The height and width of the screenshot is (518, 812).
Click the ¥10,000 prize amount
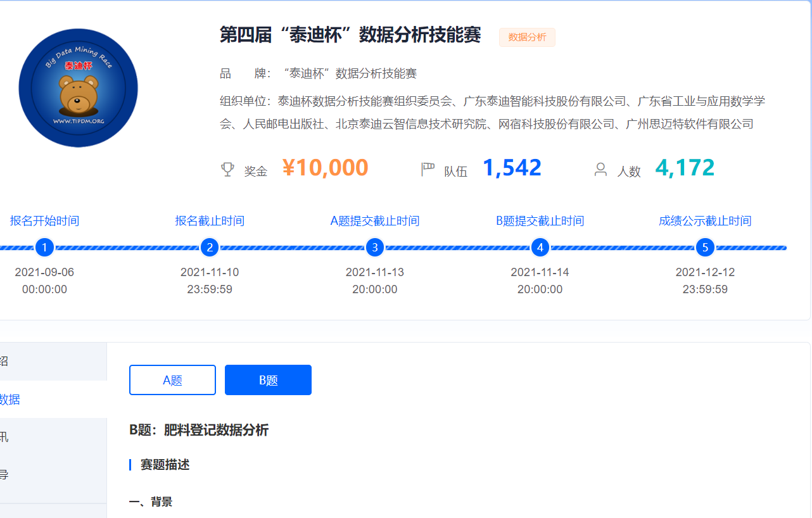click(325, 168)
